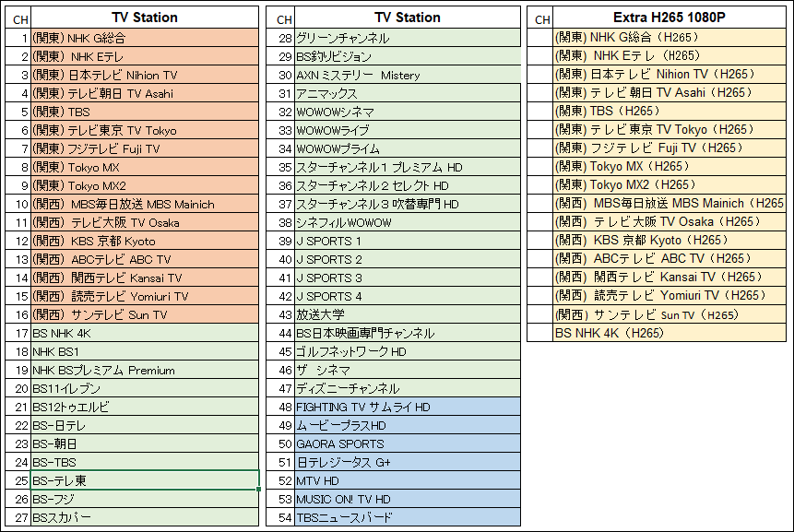The image size is (794, 532).
Task: Select the BS-テレ東 cell
Action: (x=145, y=480)
